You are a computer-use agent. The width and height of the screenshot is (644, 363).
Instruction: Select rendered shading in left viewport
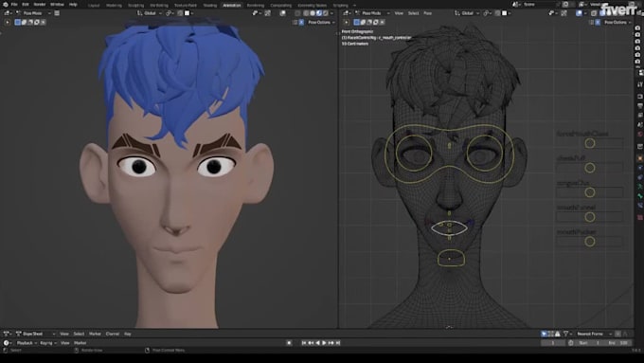[x=326, y=13]
